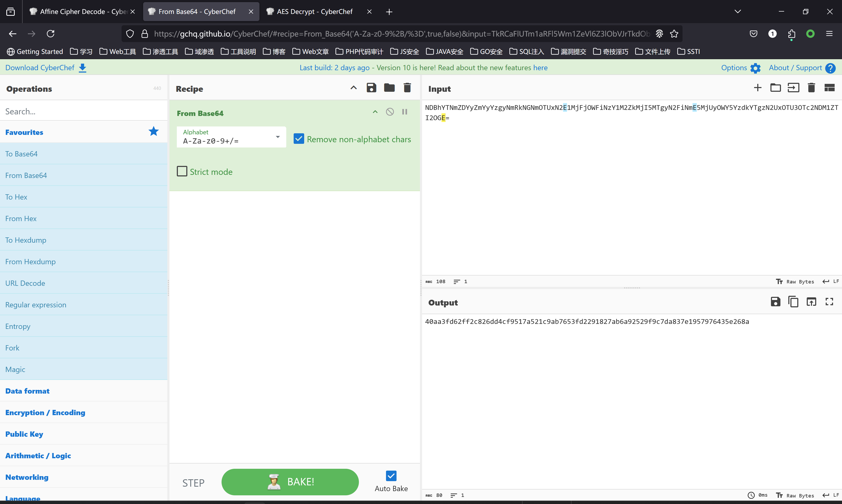Uncheck Remove non-alphabet chars
842x504 pixels.
tap(299, 139)
